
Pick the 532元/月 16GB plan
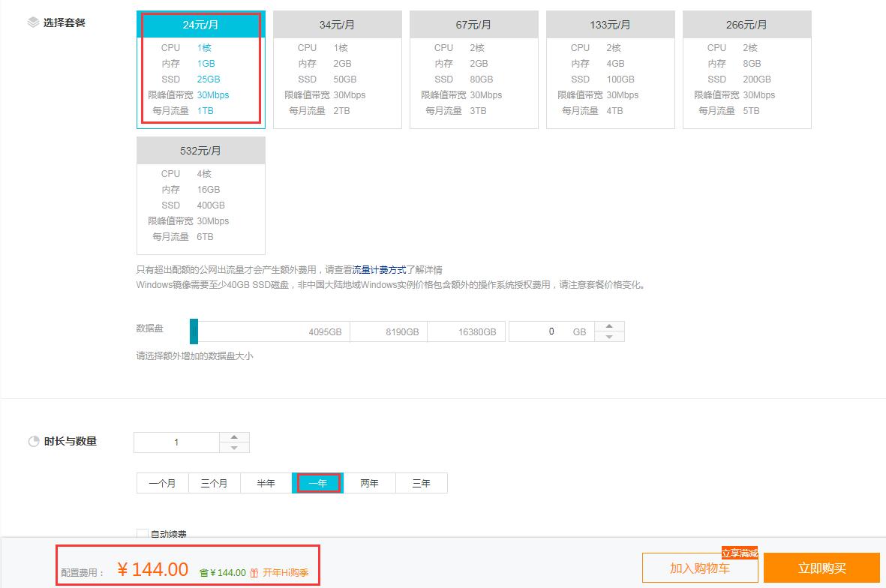(200, 196)
